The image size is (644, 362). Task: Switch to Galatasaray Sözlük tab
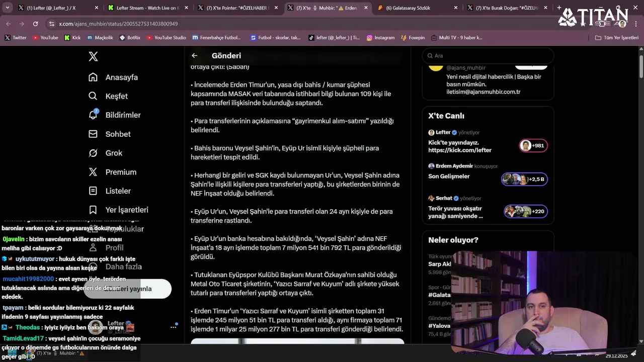point(418,8)
